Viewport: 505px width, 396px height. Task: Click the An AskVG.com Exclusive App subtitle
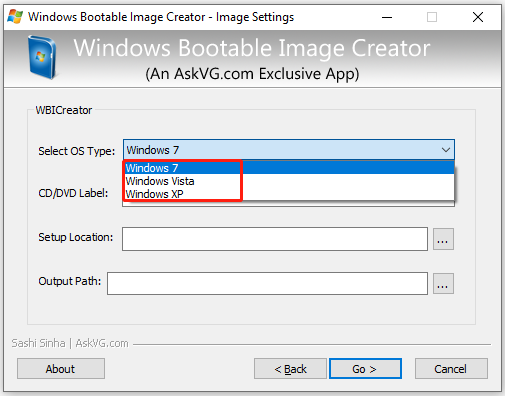pyautogui.click(x=252, y=74)
